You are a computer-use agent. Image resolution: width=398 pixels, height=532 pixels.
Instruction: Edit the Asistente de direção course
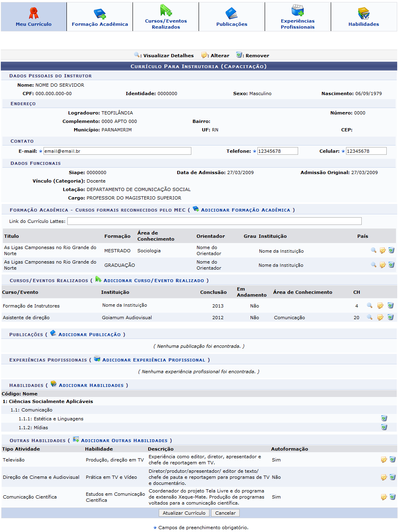[380, 317]
